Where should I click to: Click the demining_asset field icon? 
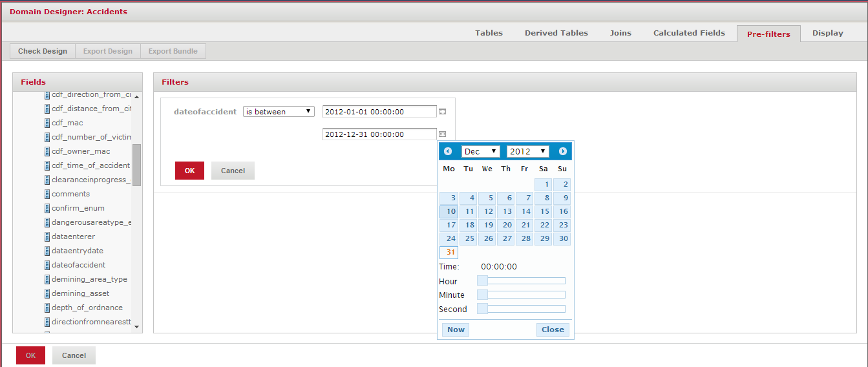point(47,293)
